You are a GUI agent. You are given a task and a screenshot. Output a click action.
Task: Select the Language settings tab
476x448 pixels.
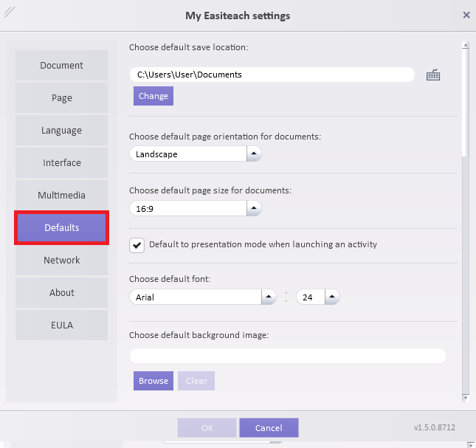62,131
